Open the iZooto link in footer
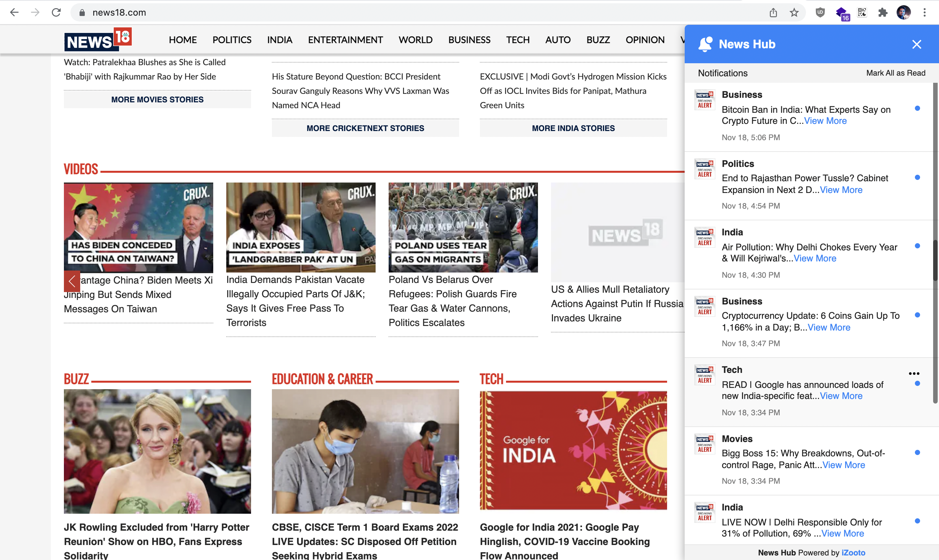Screen dimensions: 939x560 (x=853, y=553)
